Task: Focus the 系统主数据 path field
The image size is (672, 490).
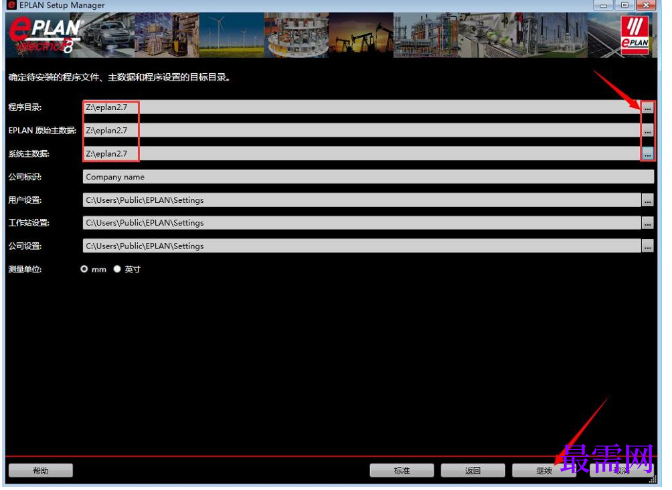Action: point(362,153)
